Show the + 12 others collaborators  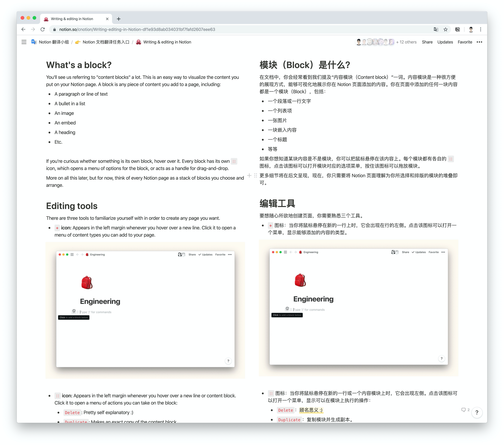click(406, 42)
